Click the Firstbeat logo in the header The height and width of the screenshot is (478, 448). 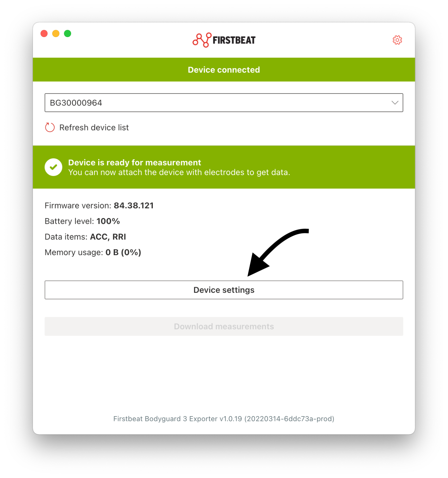pyautogui.click(x=224, y=40)
